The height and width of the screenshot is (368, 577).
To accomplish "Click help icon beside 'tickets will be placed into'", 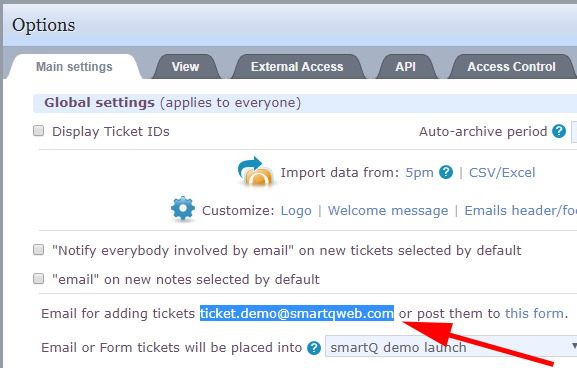I will tap(314, 348).
